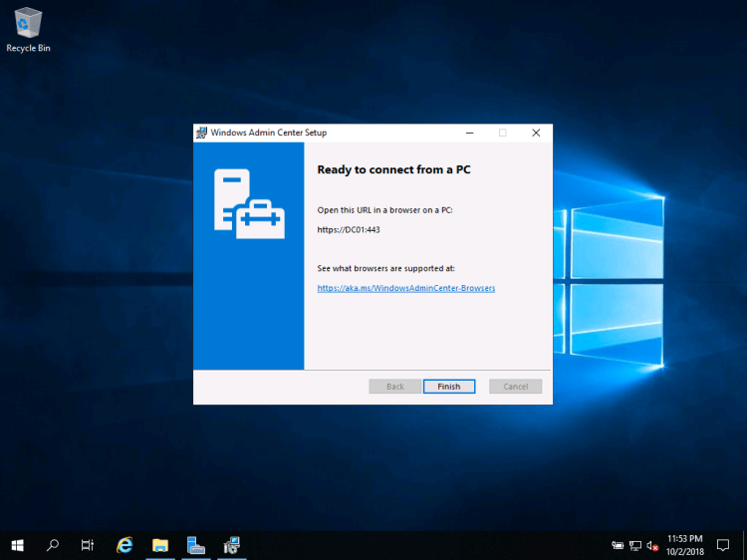Open the Action Center notifications icon
This screenshot has height=560, width=747.
724,545
